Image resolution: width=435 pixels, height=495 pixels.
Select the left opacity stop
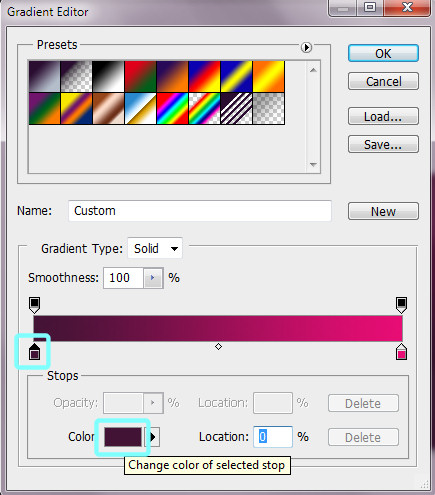coord(35,305)
